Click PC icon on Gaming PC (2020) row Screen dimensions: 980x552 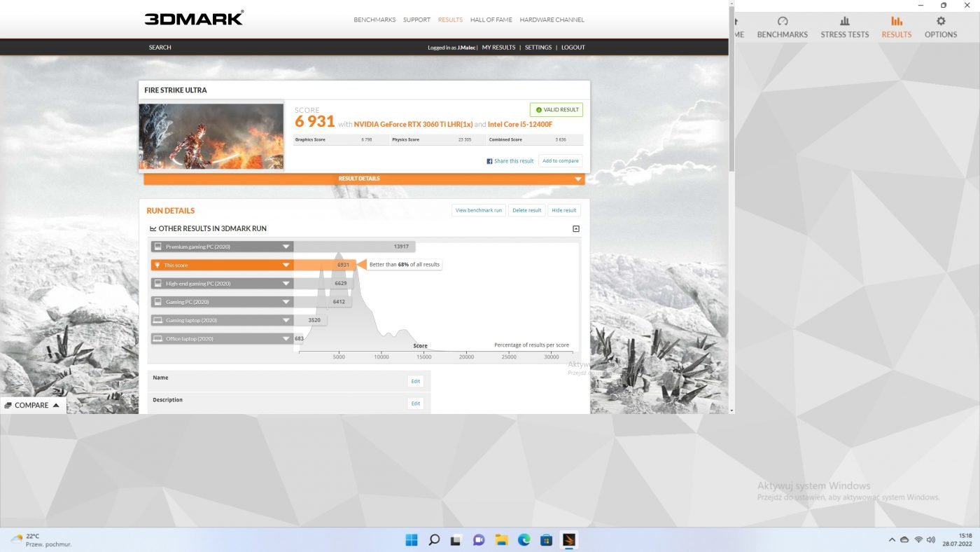(x=158, y=302)
